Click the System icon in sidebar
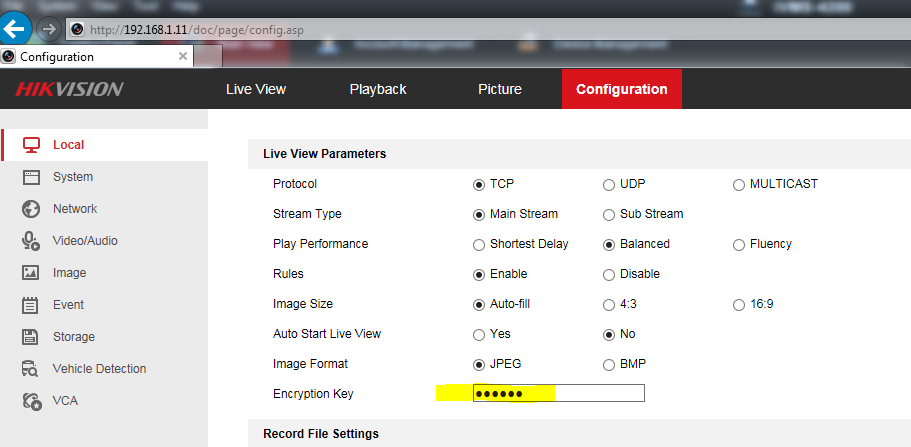The width and height of the screenshot is (911, 447). pyautogui.click(x=31, y=177)
